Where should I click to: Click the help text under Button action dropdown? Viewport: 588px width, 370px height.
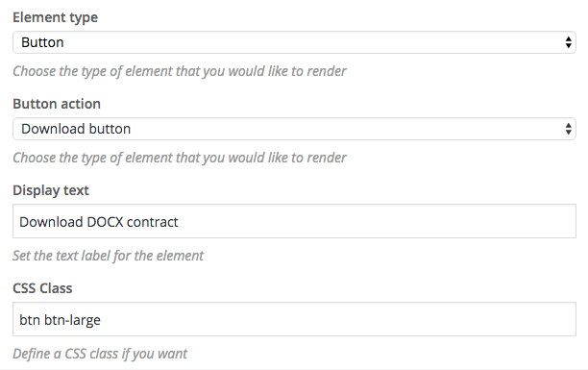tap(180, 158)
